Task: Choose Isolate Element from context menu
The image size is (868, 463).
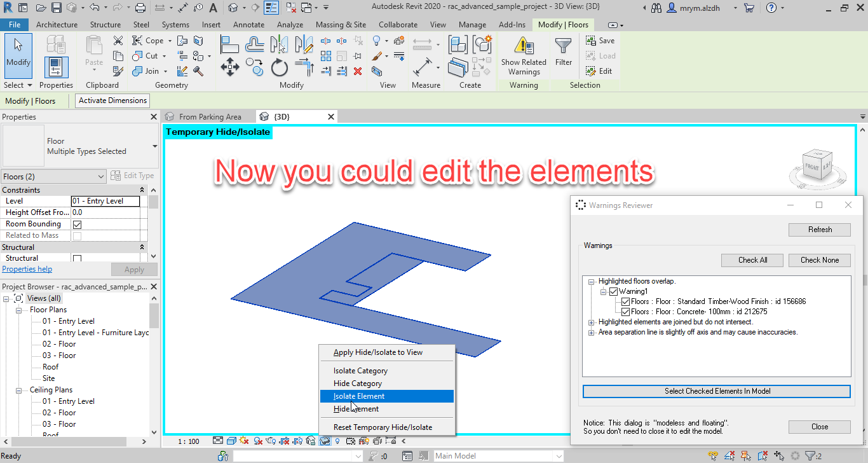Action: point(387,396)
